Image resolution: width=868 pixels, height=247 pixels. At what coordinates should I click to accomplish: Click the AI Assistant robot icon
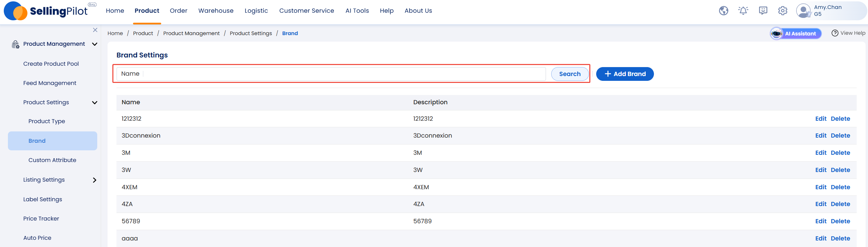(x=777, y=33)
